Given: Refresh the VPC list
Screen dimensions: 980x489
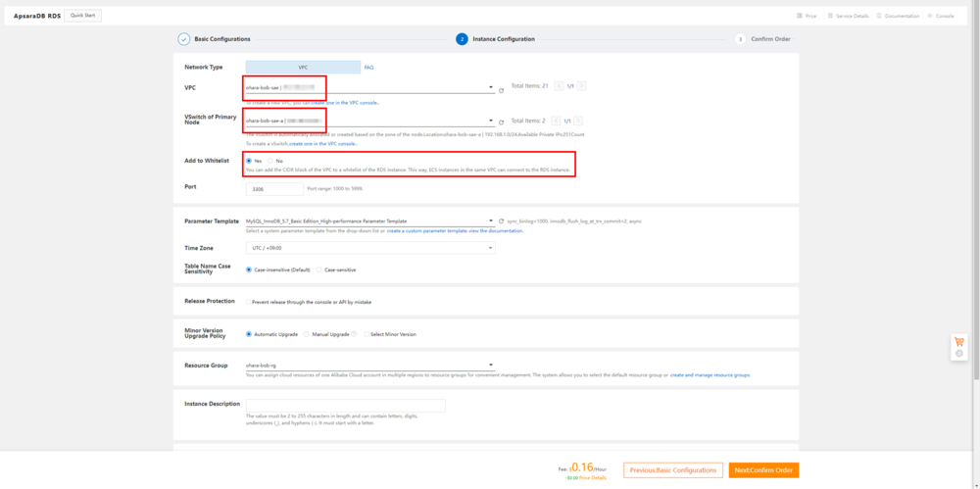Looking at the screenshot, I should pos(501,91).
